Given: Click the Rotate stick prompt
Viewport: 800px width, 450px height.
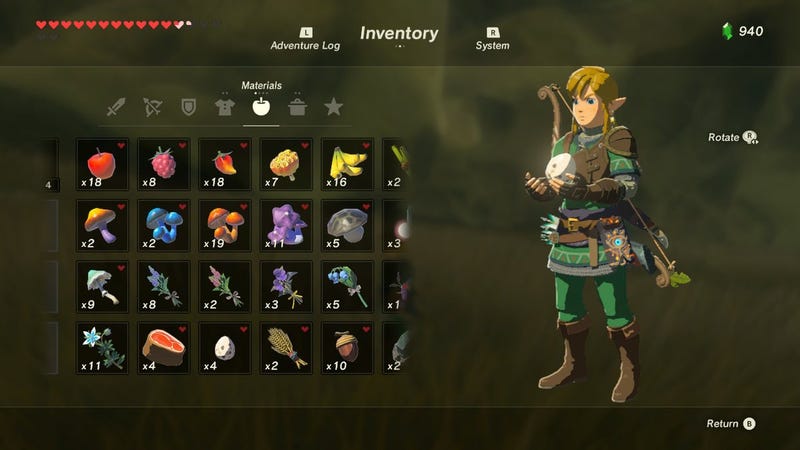Looking at the screenshot, I should click(x=733, y=137).
